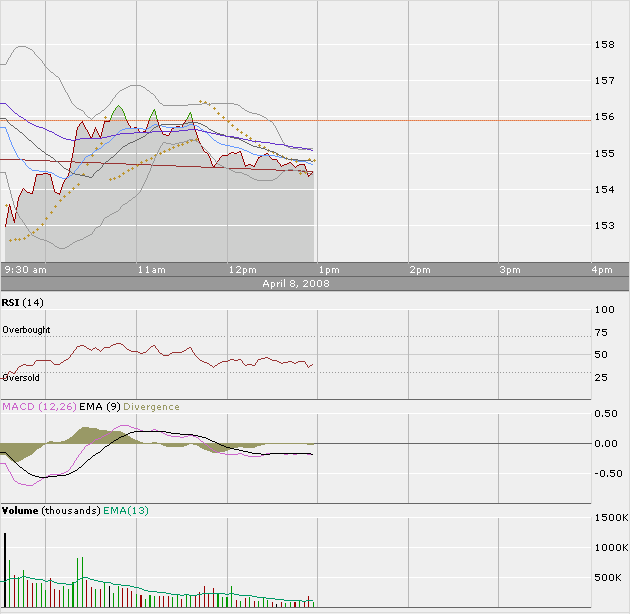Click the 500K volume axis label
This screenshot has height=615, width=630.
pos(608,578)
